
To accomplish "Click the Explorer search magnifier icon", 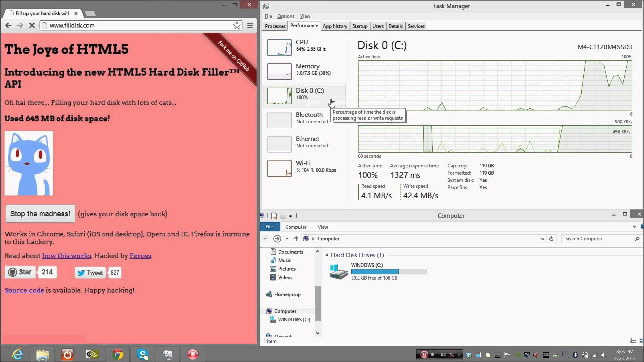I will (637, 239).
